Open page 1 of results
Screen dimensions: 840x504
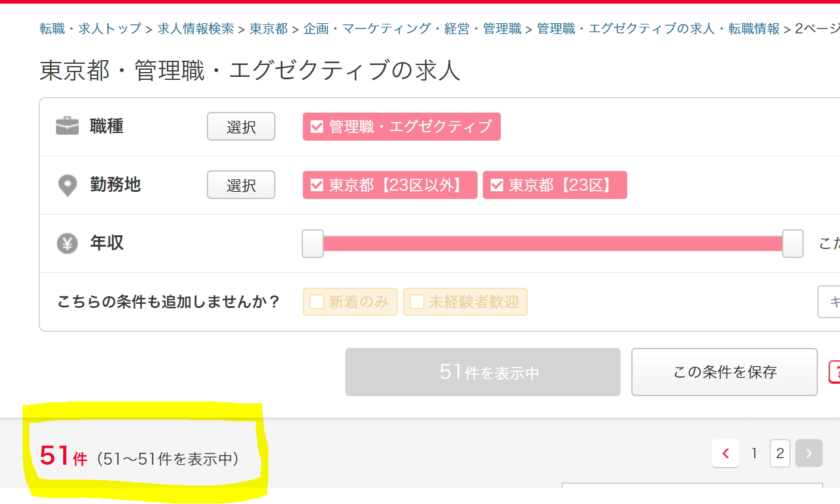click(x=754, y=453)
